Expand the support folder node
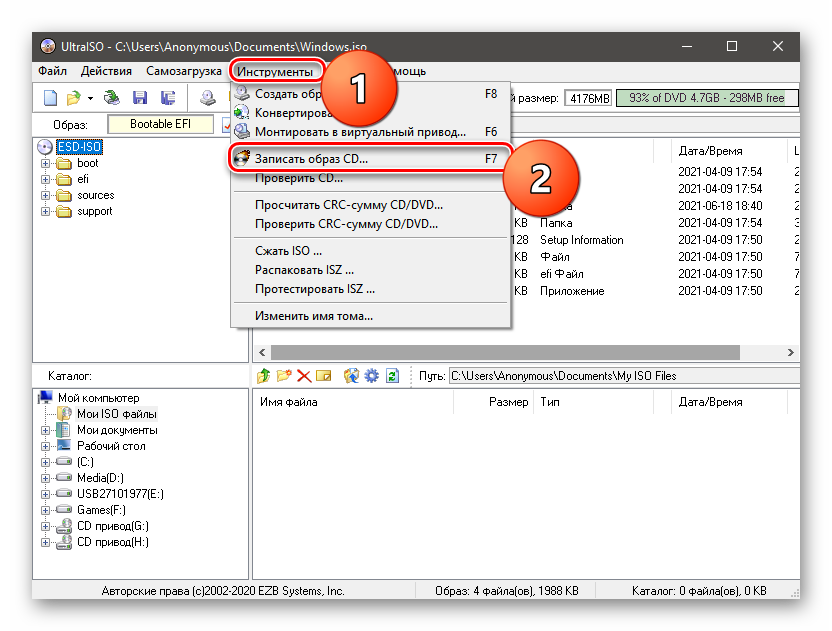 46,211
